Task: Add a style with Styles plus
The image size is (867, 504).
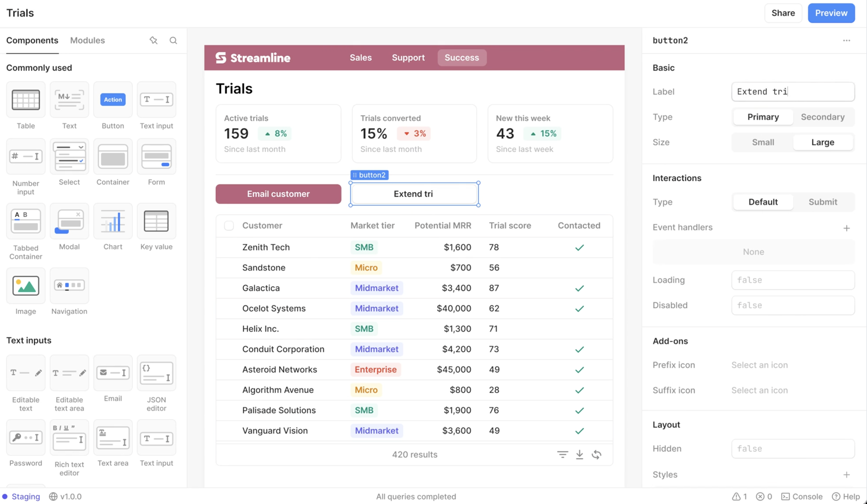Action: click(x=846, y=474)
